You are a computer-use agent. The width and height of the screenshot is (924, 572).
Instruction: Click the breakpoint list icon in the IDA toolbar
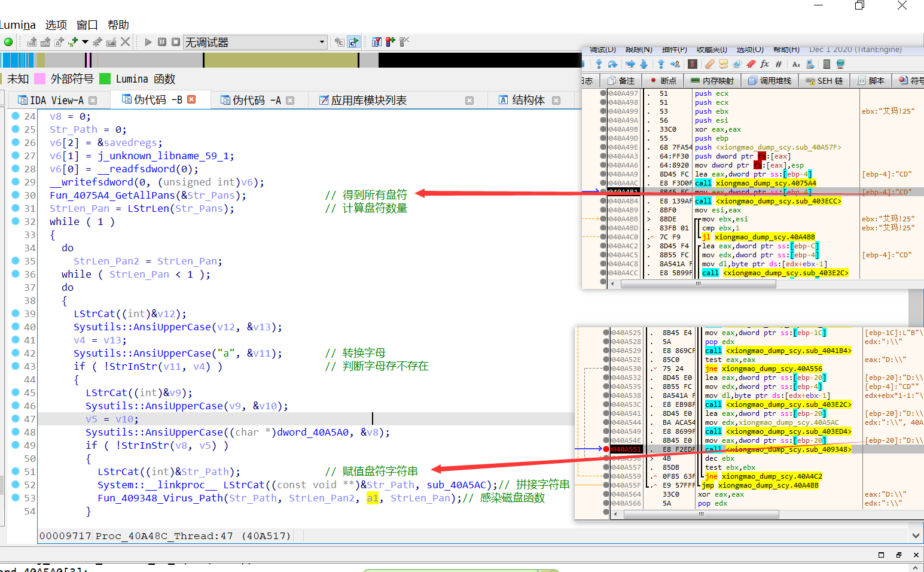pyautogui.click(x=377, y=42)
